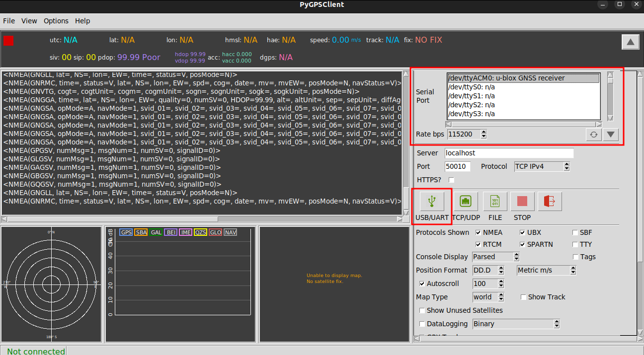Open the Protocol TCP IPv4 dropdown
The height and width of the screenshot is (355, 644).
542,166
